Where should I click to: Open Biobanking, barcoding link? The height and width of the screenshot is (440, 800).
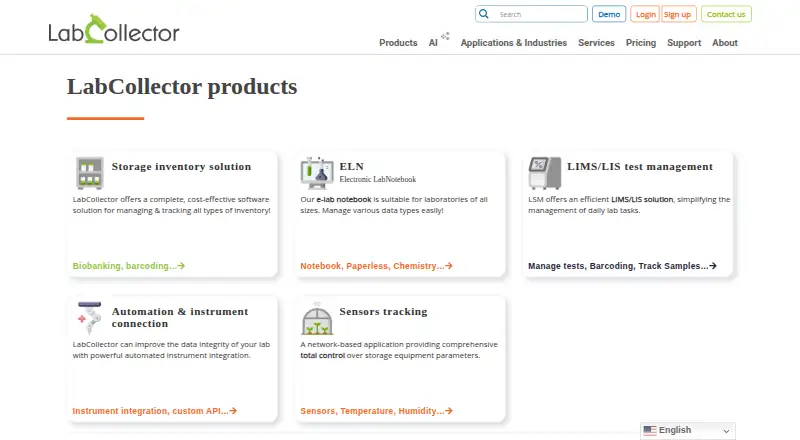[x=129, y=266]
